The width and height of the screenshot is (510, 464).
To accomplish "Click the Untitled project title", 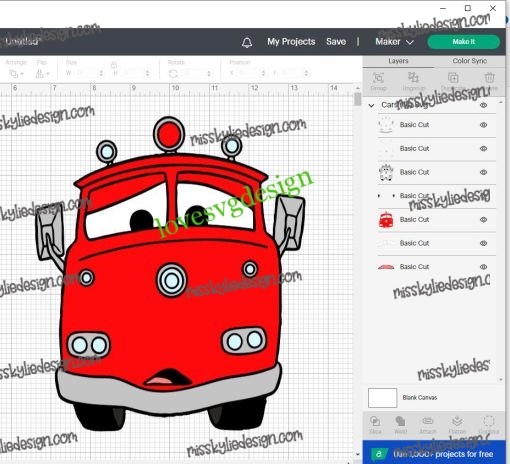I will click(x=22, y=41).
